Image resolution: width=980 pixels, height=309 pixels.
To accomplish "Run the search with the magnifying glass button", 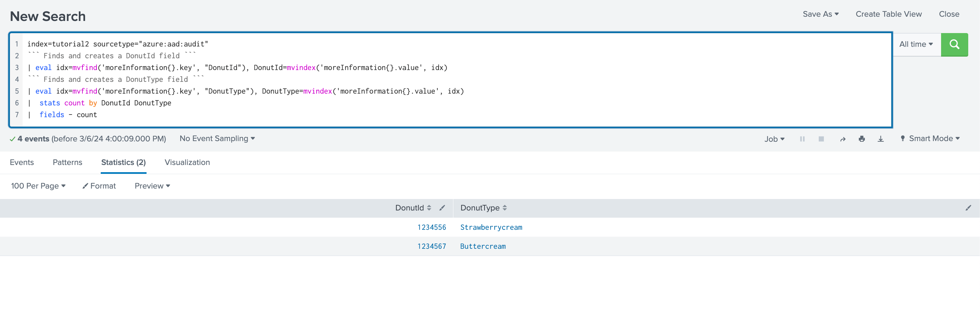I will click(x=954, y=45).
